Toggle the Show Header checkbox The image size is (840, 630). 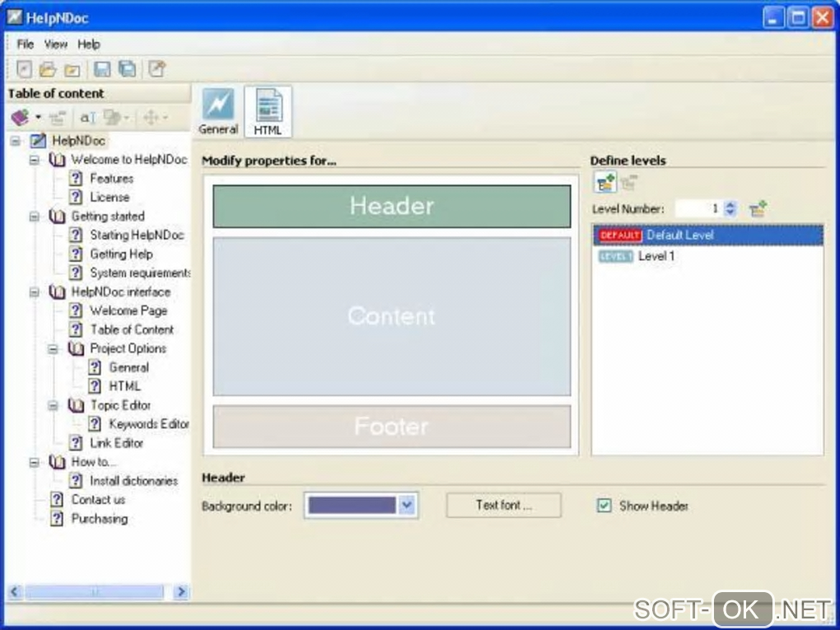tap(604, 505)
